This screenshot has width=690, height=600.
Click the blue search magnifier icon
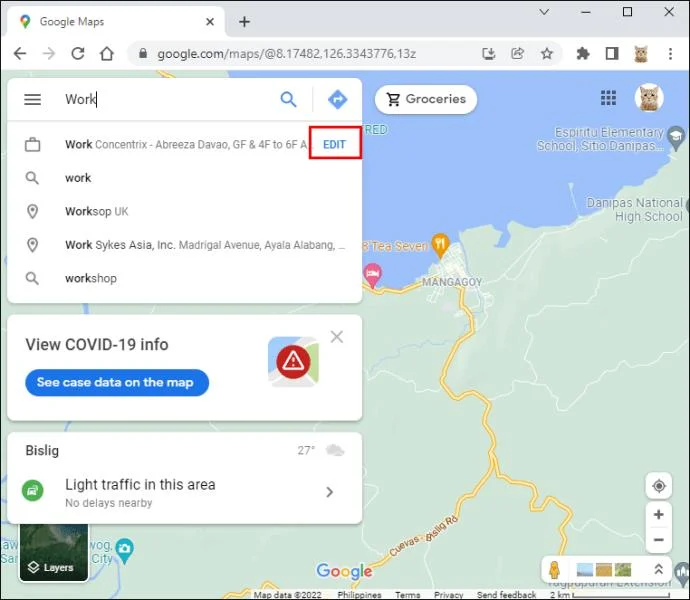[x=288, y=99]
